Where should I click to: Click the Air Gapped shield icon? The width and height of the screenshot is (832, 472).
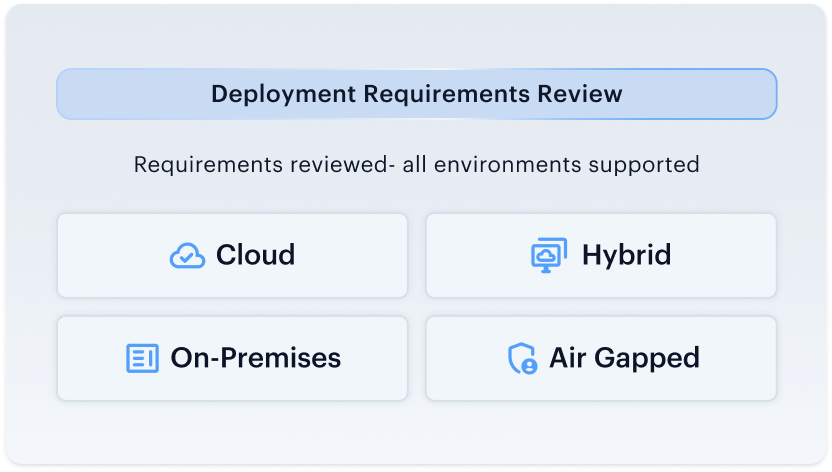point(523,359)
